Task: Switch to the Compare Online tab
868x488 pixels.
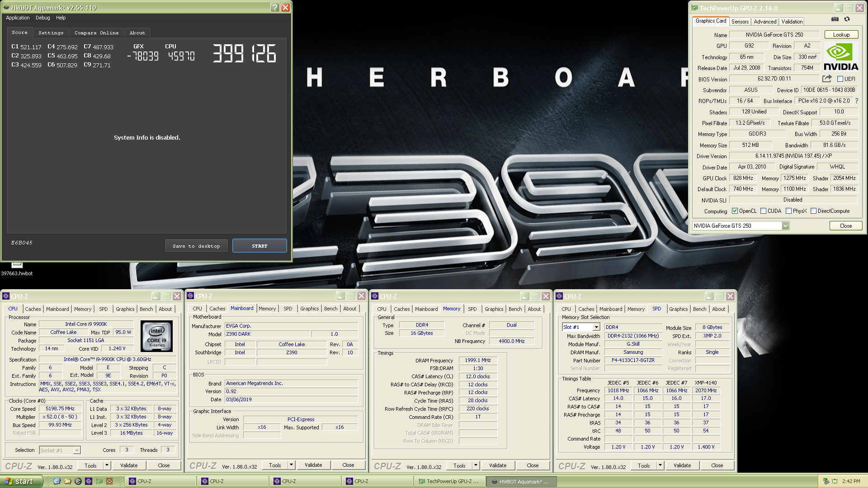Action: 96,33
